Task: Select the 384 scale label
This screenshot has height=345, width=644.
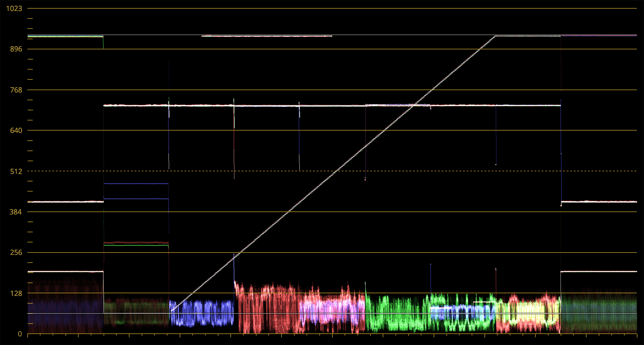Action: coord(16,212)
